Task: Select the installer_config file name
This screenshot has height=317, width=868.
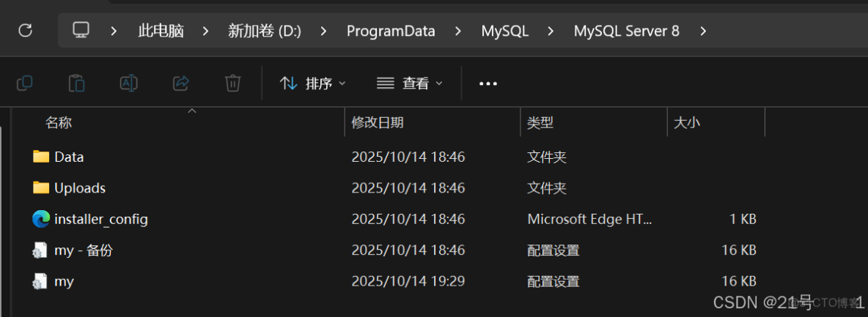Action: pos(101,220)
